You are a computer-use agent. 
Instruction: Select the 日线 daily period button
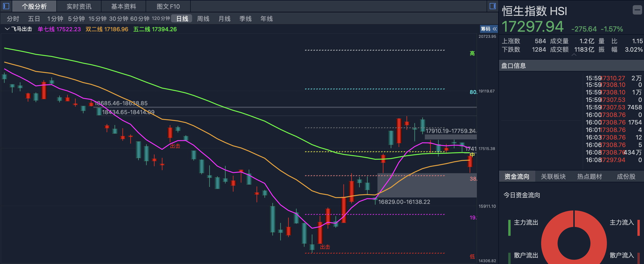[182, 19]
